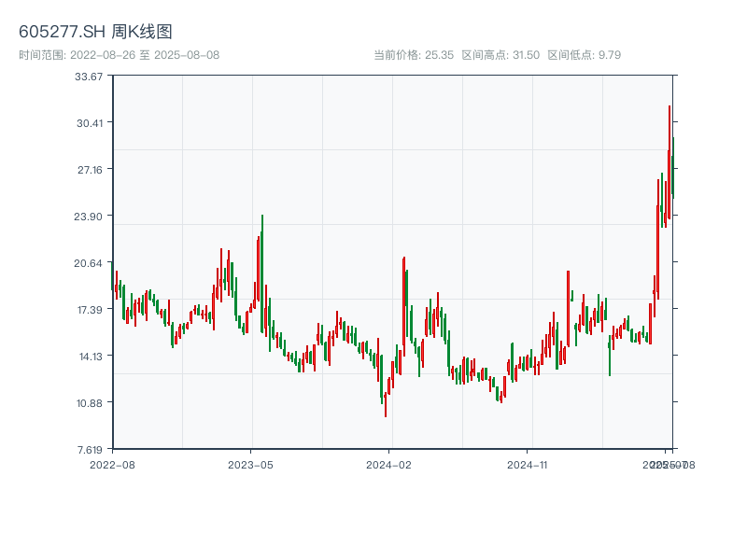Click the 2022-08 x-axis date label
Image resolution: width=747 pixels, height=560 pixels.
click(112, 464)
